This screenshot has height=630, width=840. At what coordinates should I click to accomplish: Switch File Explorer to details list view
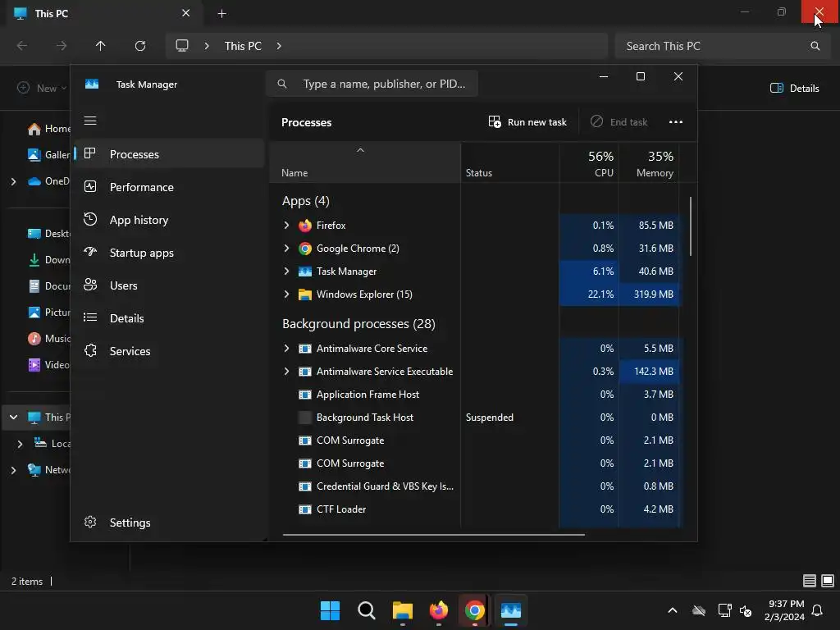tap(810, 581)
